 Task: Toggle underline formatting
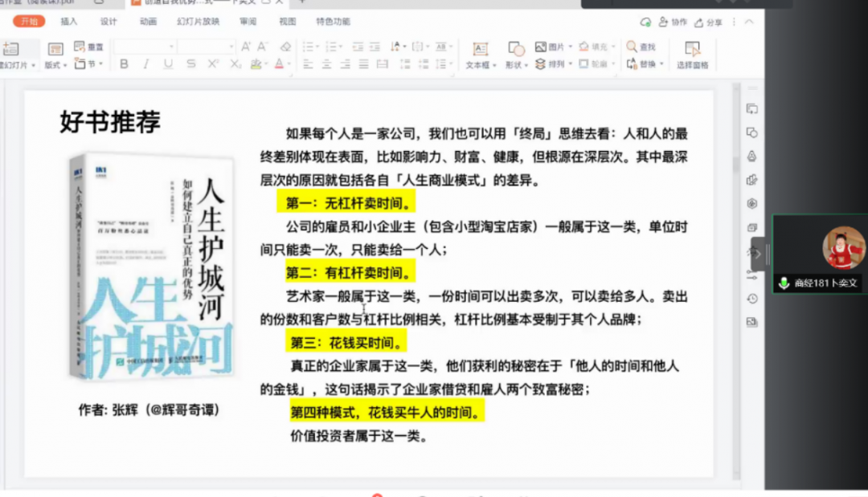tap(169, 63)
